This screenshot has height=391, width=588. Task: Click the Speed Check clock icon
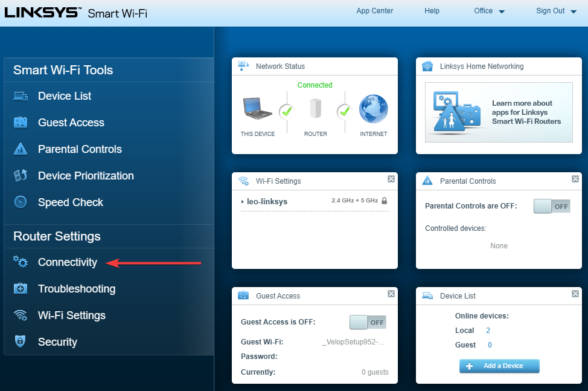(21, 202)
